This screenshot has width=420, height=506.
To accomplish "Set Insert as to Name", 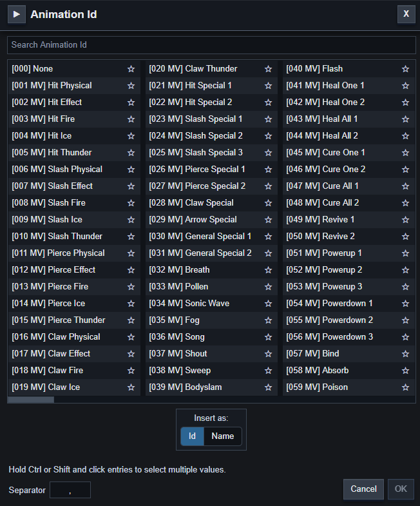I will coord(223,436).
